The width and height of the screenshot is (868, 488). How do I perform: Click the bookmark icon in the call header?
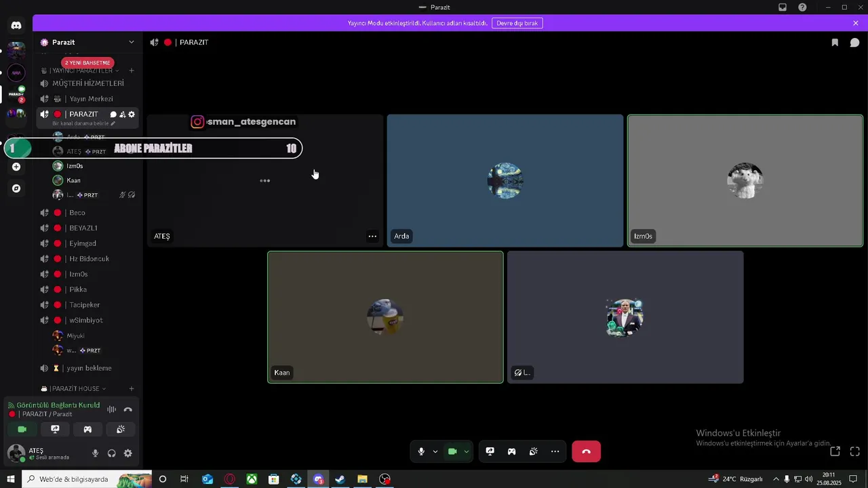pos(835,42)
